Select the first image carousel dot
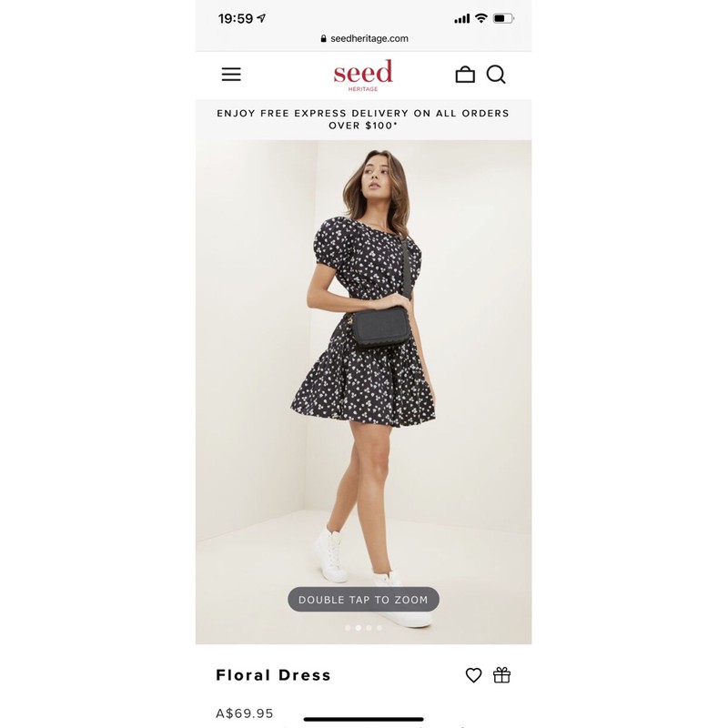Screen dimensions: 728x728 348,628
